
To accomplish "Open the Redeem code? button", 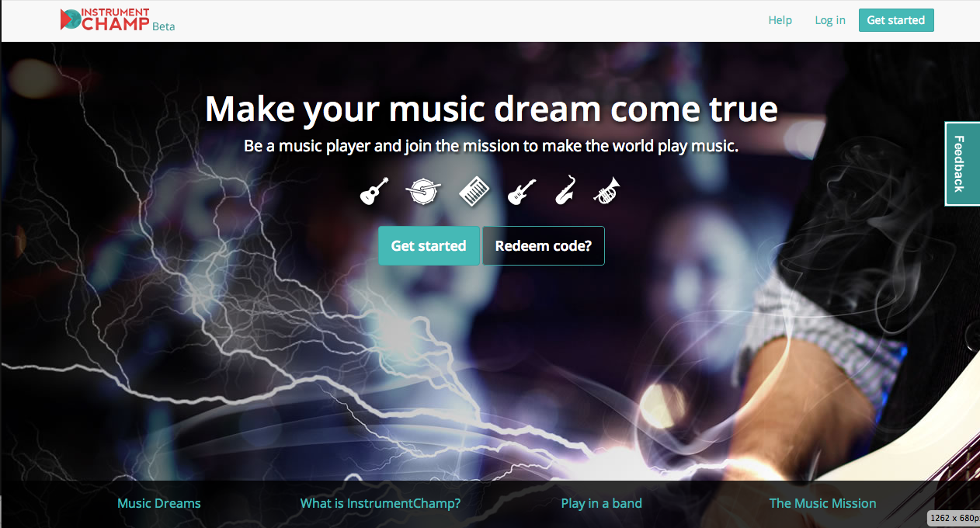I will 544,245.
